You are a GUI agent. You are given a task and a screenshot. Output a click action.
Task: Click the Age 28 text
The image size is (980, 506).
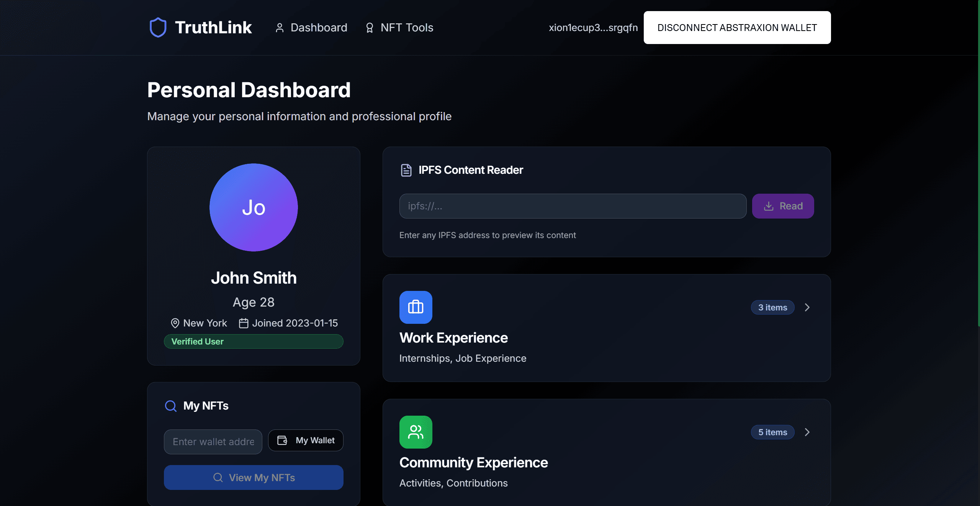point(254,302)
